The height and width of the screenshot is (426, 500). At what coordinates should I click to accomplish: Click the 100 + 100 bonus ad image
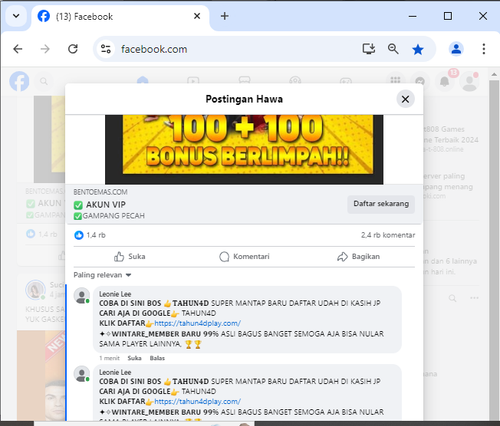[x=244, y=149]
